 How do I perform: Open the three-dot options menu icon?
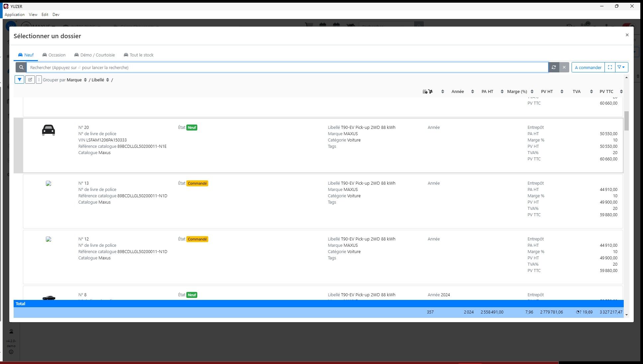(x=39, y=80)
